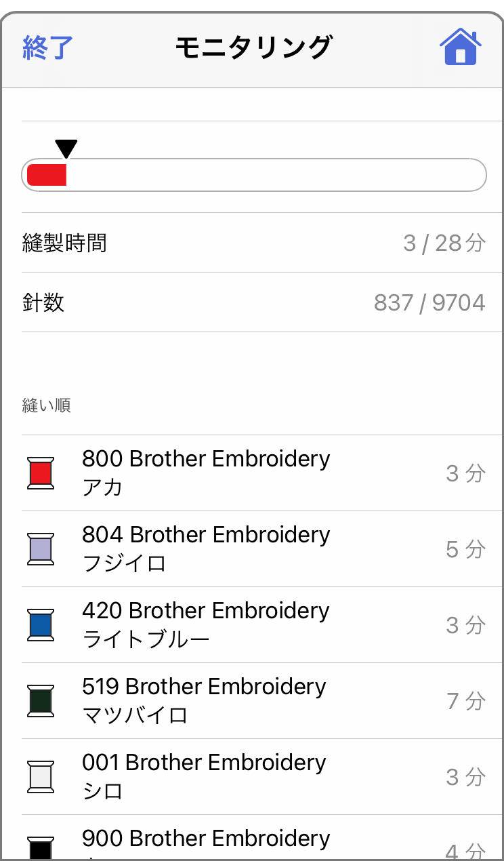Click the black triangle progress marker

(66, 148)
